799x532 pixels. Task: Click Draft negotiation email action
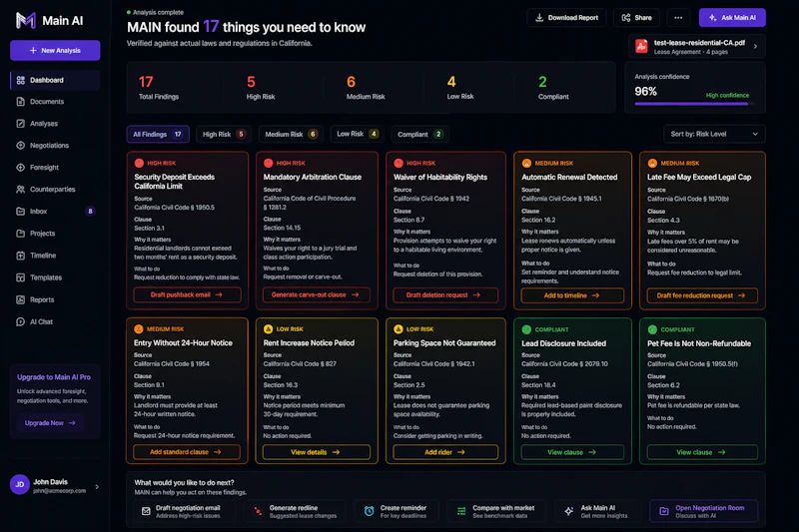click(x=185, y=511)
